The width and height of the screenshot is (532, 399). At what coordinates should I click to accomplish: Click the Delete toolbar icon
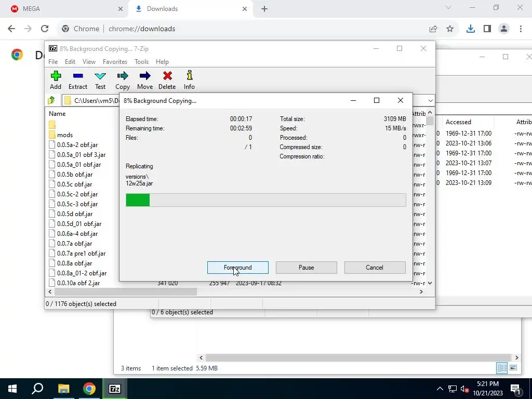tap(167, 80)
